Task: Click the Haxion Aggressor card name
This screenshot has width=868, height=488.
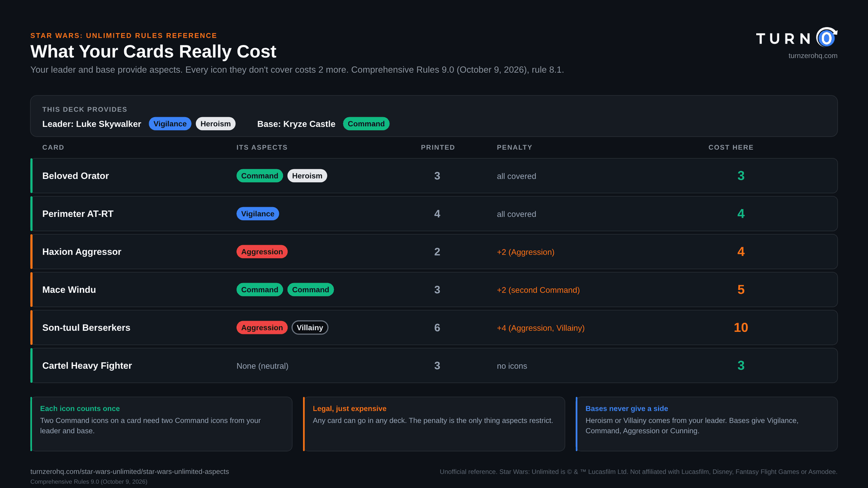Action: tap(82, 252)
